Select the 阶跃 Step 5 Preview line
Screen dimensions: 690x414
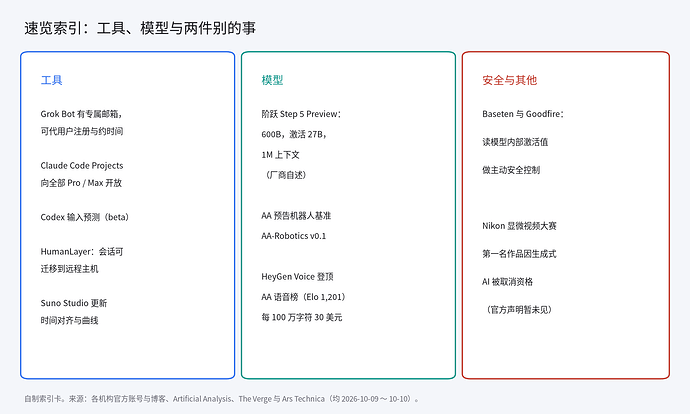[x=301, y=114]
